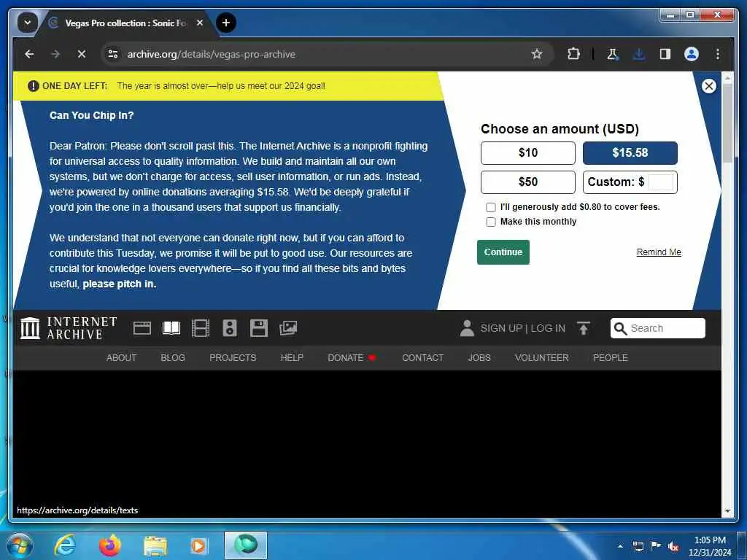Open a new browser tab
The width and height of the screenshot is (747, 560).
pos(226,23)
